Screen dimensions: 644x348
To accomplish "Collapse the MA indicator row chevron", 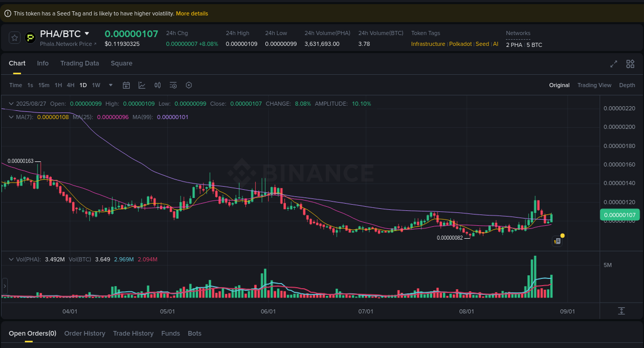I will coord(10,117).
